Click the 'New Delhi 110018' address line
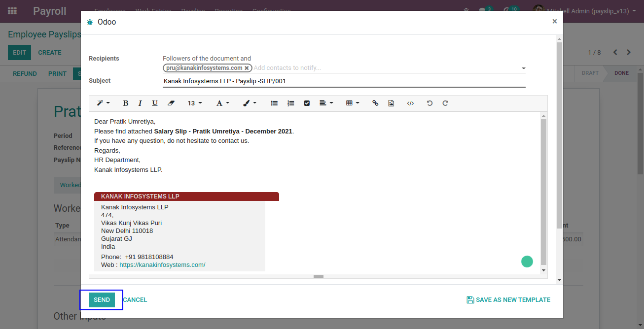644x329 pixels. click(127, 231)
